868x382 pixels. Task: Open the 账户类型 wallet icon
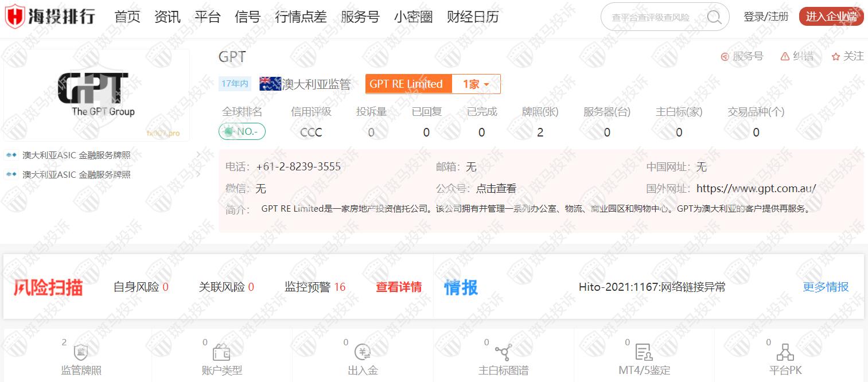(x=221, y=352)
